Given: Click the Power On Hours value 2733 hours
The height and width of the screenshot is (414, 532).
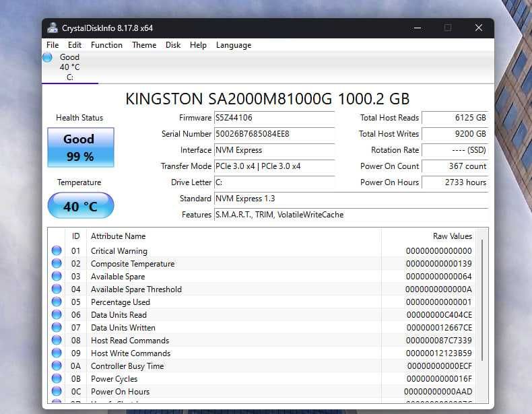Looking at the screenshot, I should [455, 182].
